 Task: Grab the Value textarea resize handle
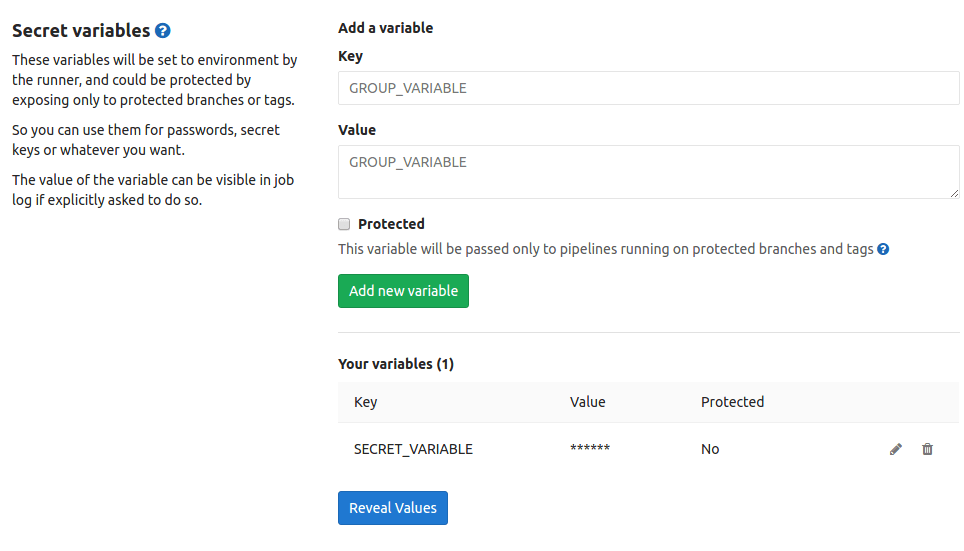point(954,193)
